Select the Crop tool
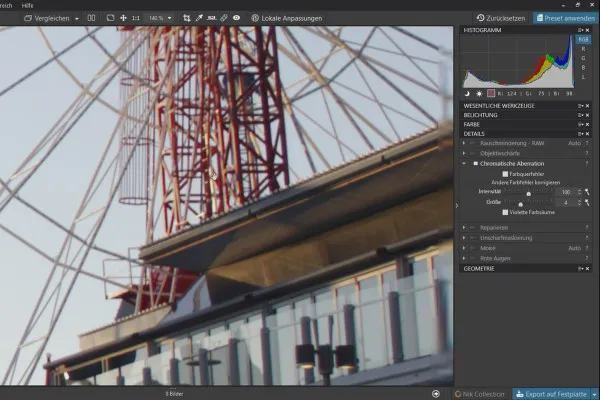Image resolution: width=600 pixels, height=400 pixels. click(186, 18)
